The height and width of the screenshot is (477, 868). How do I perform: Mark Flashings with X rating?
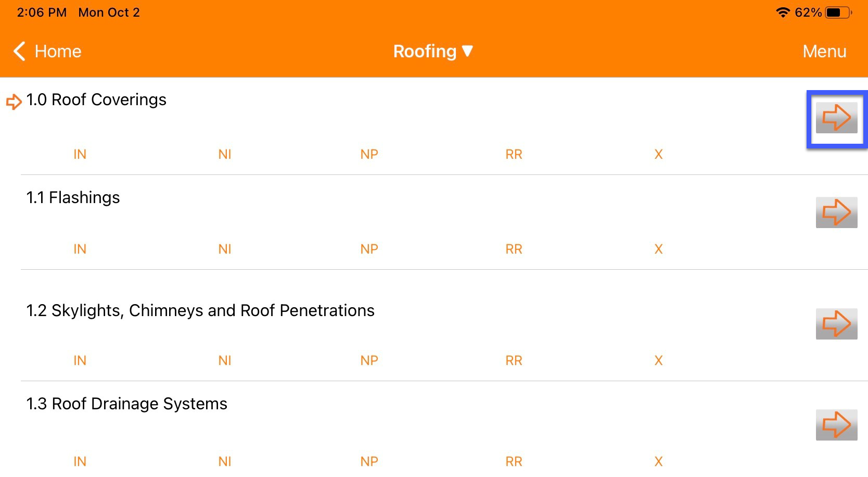click(x=658, y=249)
